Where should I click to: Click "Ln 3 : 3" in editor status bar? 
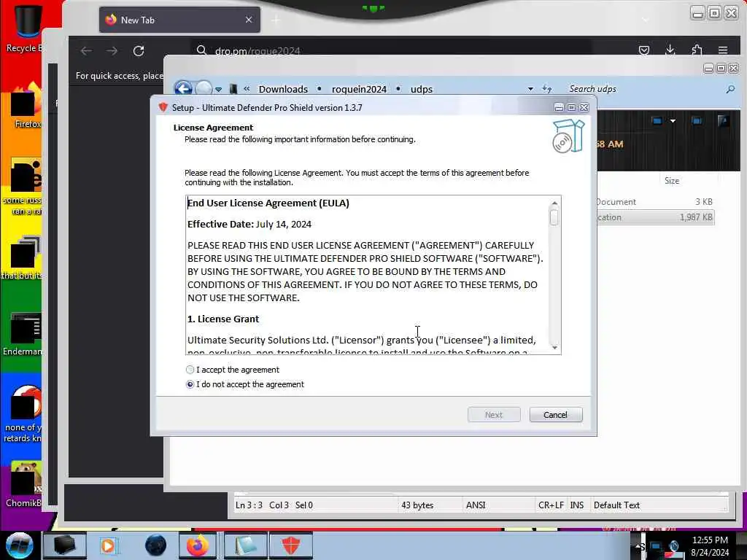pyautogui.click(x=249, y=505)
